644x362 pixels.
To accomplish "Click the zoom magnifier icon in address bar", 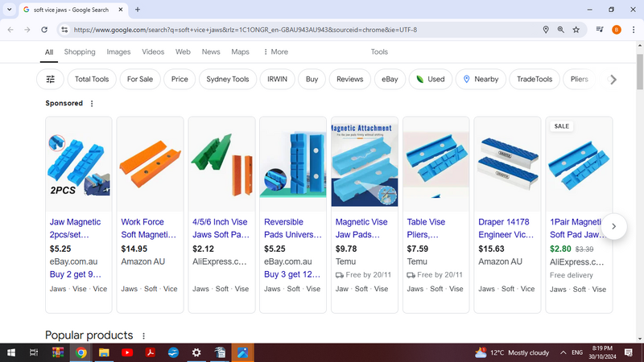I will point(560,30).
